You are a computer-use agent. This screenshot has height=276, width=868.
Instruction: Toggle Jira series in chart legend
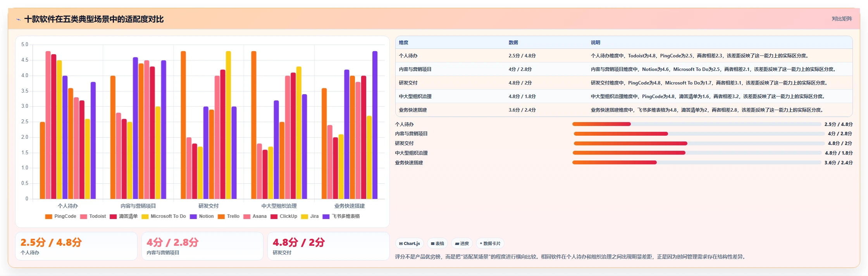[310, 216]
